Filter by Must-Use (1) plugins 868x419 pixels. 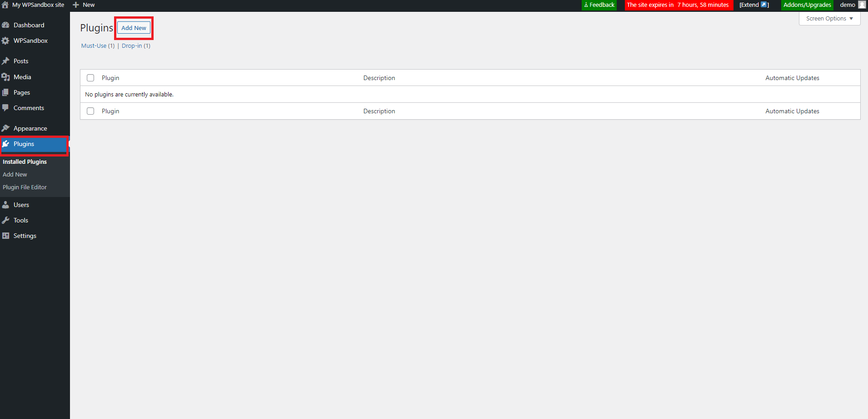(x=98, y=45)
